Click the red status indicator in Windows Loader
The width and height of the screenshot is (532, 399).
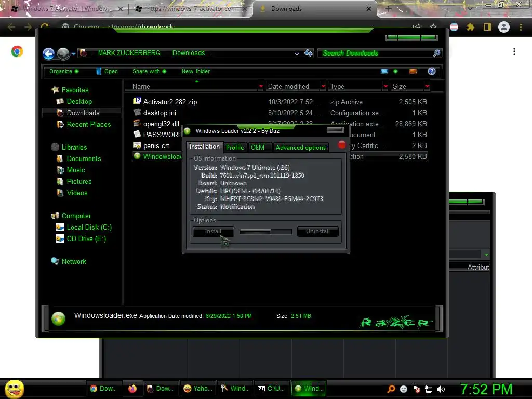click(342, 145)
